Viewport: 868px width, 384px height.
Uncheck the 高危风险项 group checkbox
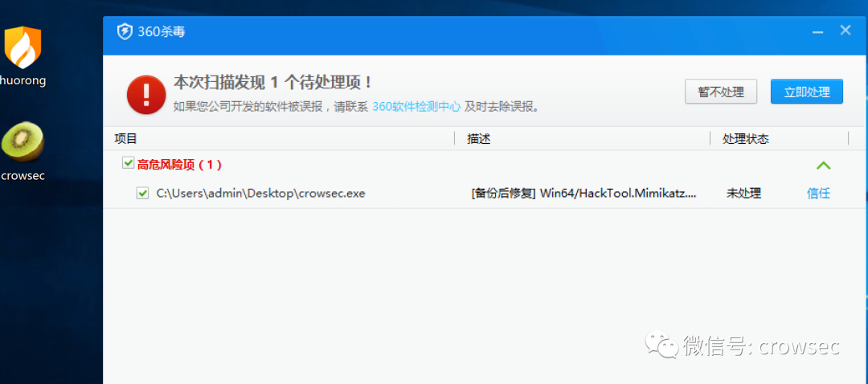[129, 163]
